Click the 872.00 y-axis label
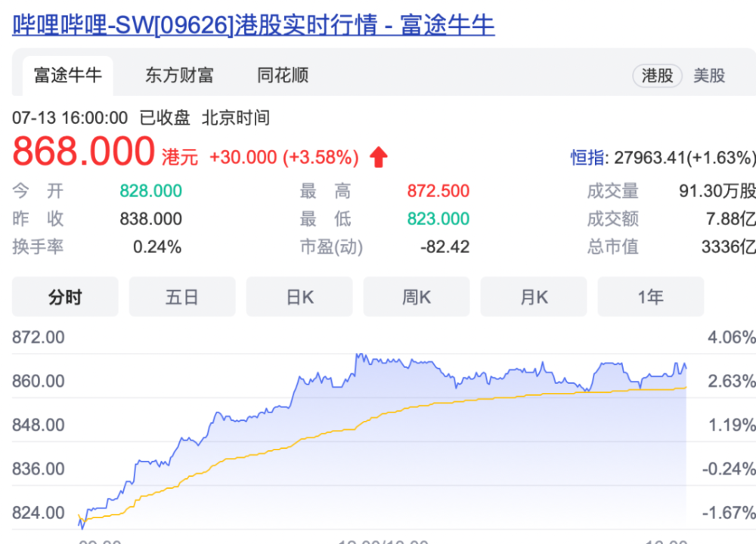This screenshot has height=544, width=756. tap(38, 337)
